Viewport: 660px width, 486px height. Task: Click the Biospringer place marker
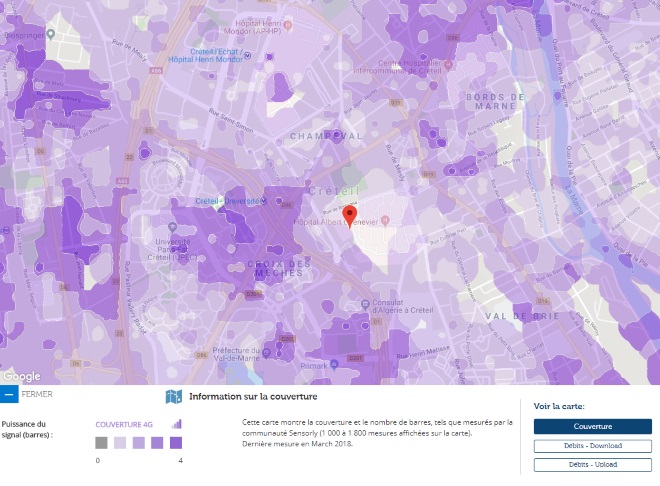coord(51,35)
